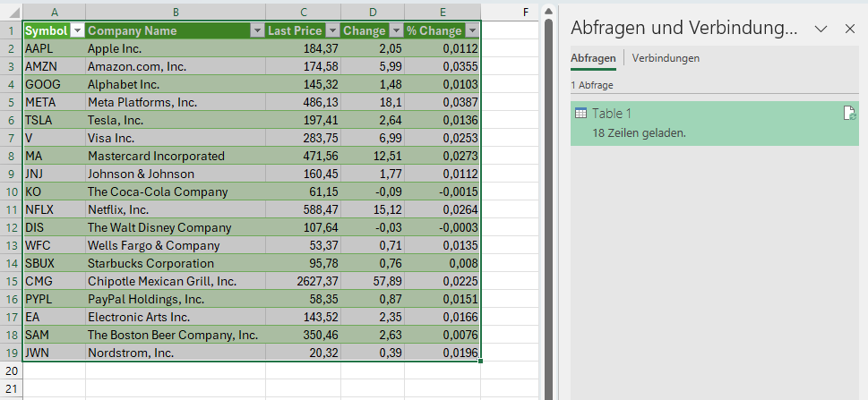Image resolution: width=868 pixels, height=400 pixels.
Task: Open the Last Price filter dropdown
Action: tap(332, 31)
